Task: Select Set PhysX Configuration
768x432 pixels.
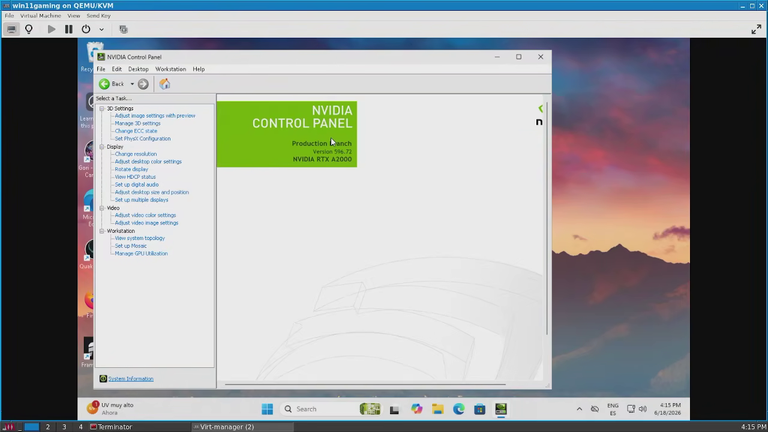Action: pyautogui.click(x=143, y=139)
